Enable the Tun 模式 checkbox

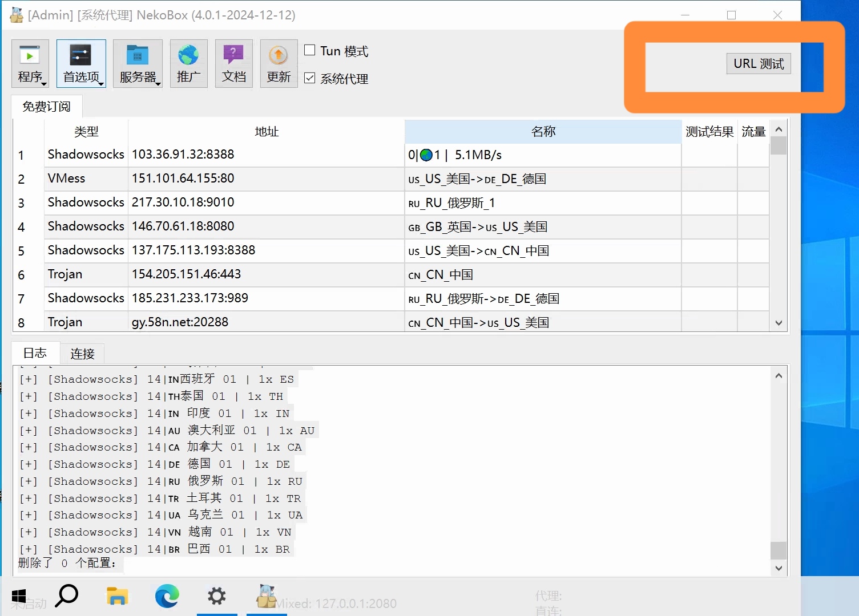coord(310,50)
